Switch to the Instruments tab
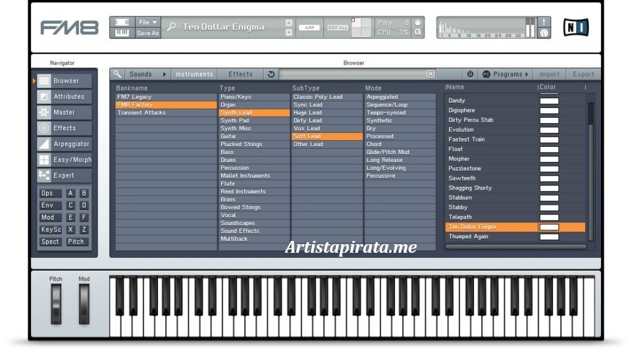Image resolution: width=632 pixels, height=364 pixels. (194, 74)
